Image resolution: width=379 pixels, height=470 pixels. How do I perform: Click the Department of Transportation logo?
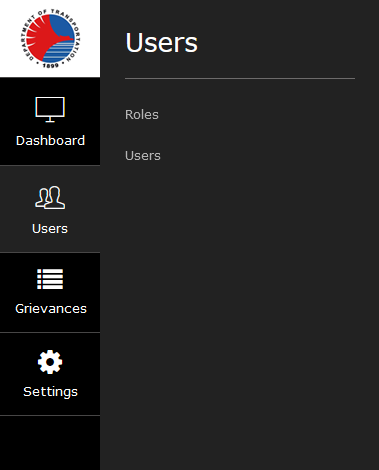pyautogui.click(x=50, y=38)
